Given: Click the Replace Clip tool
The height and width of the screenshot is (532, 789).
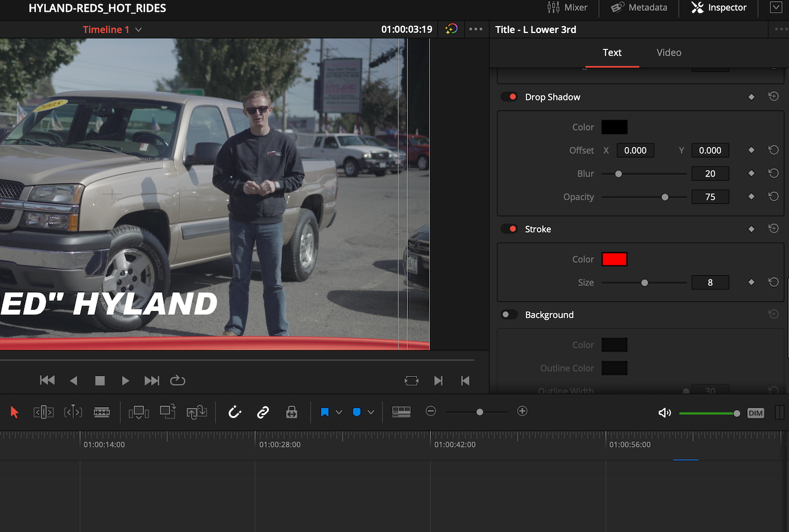Looking at the screenshot, I should coord(196,412).
